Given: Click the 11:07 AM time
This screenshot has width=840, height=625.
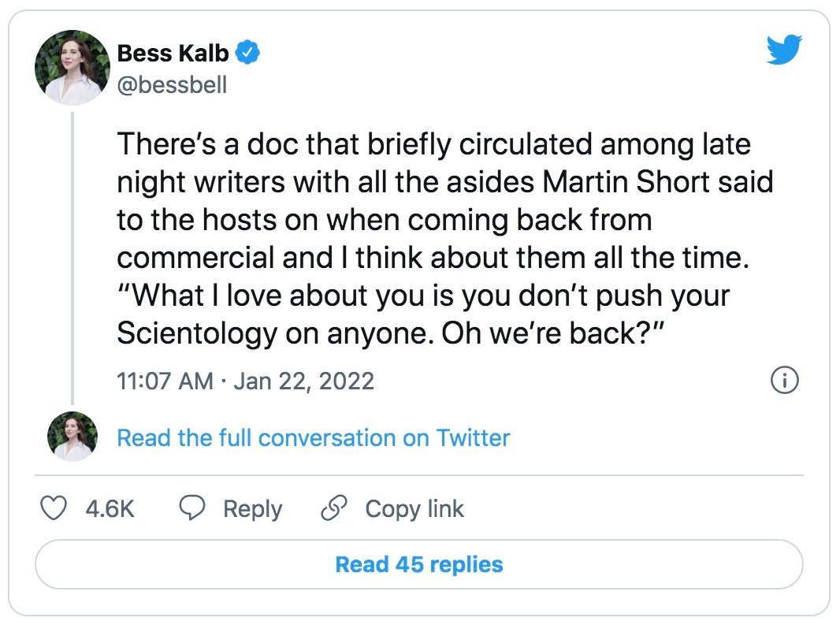Looking at the screenshot, I should pos(164,381).
